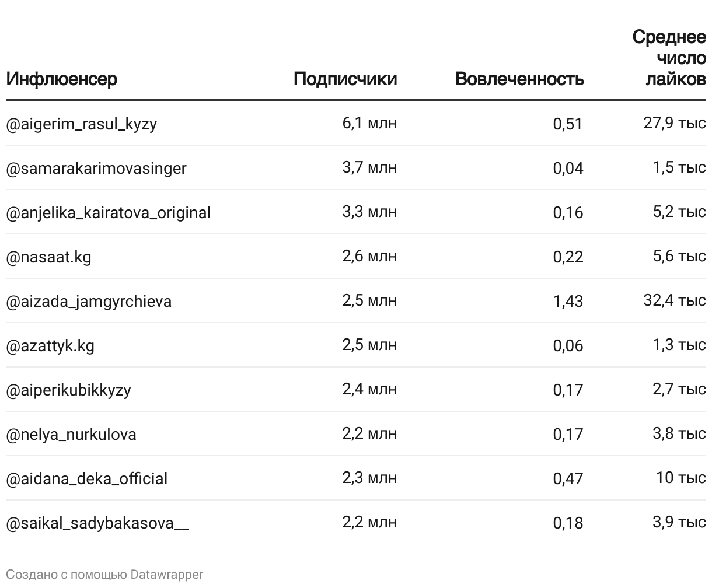Click the 10 тыс average likes cell
The image size is (712, 588).
(x=680, y=478)
